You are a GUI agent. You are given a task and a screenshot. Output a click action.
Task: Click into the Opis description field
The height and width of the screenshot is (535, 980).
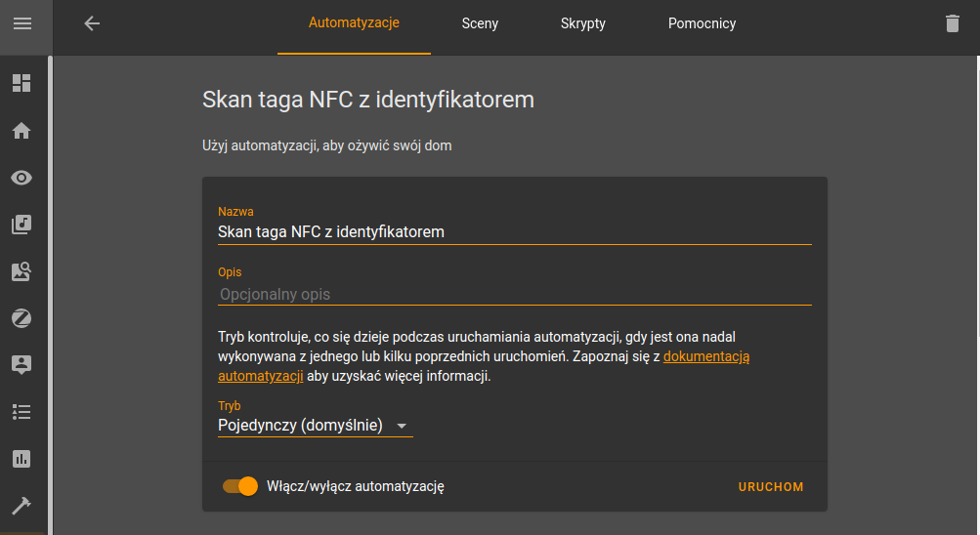[x=514, y=294]
